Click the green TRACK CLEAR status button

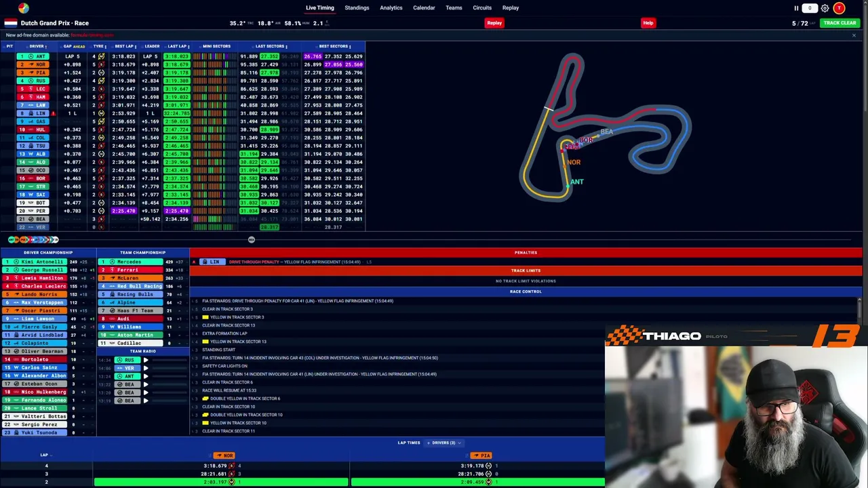point(840,23)
